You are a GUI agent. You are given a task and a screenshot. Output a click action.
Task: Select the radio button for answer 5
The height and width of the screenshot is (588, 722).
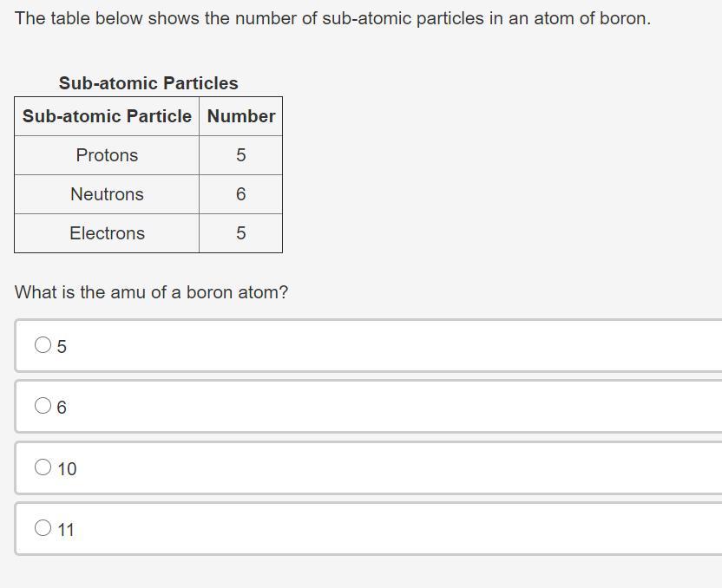(43, 345)
